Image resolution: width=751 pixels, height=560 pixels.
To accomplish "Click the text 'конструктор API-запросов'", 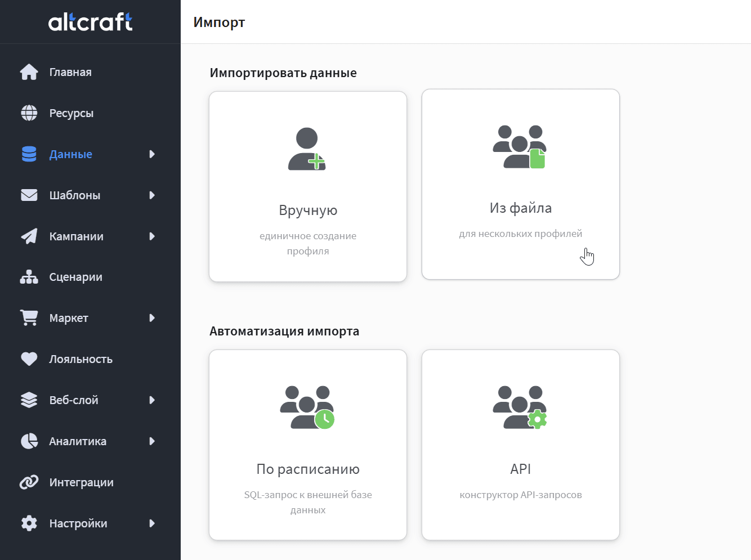I will pyautogui.click(x=521, y=495).
